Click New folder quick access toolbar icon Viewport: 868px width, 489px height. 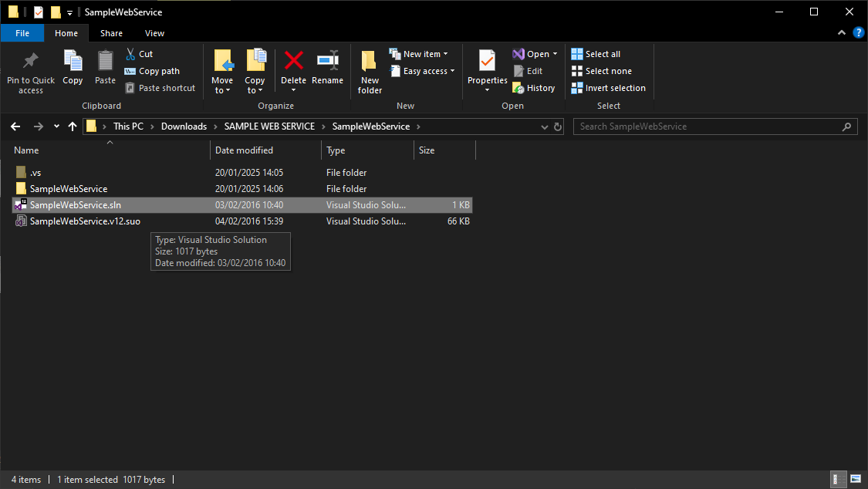tap(56, 12)
